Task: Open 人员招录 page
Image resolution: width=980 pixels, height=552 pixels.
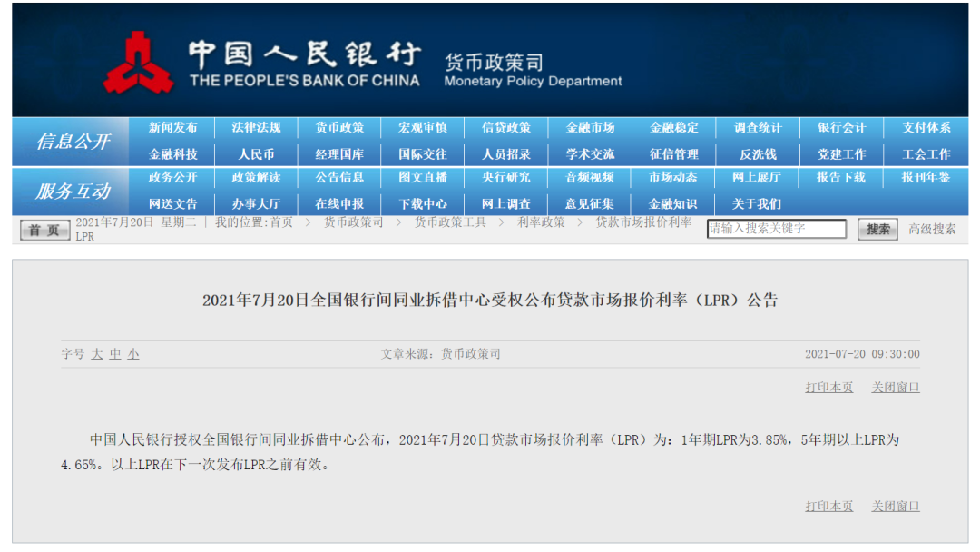Action: point(506,154)
